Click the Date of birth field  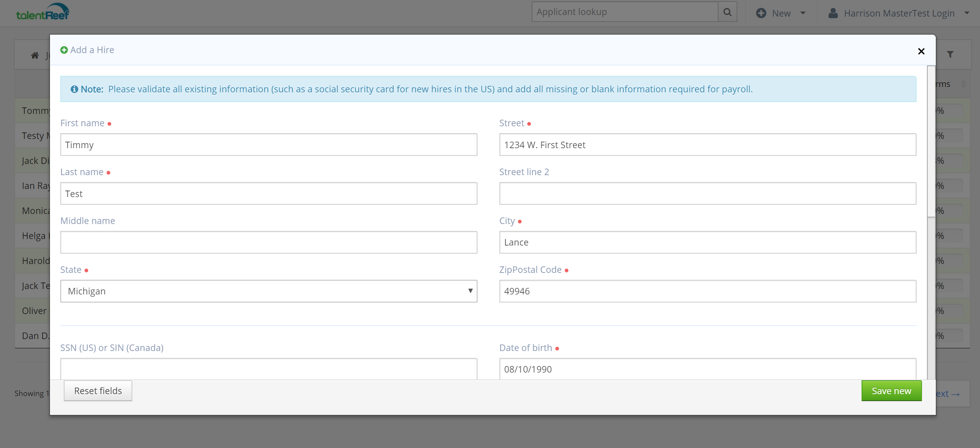[x=707, y=369]
